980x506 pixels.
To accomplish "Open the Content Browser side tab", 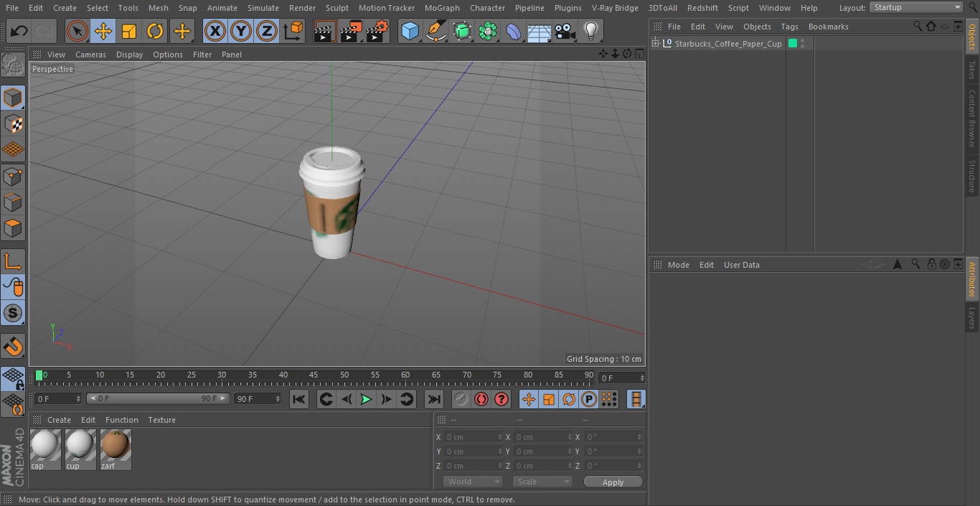I will tap(972, 118).
